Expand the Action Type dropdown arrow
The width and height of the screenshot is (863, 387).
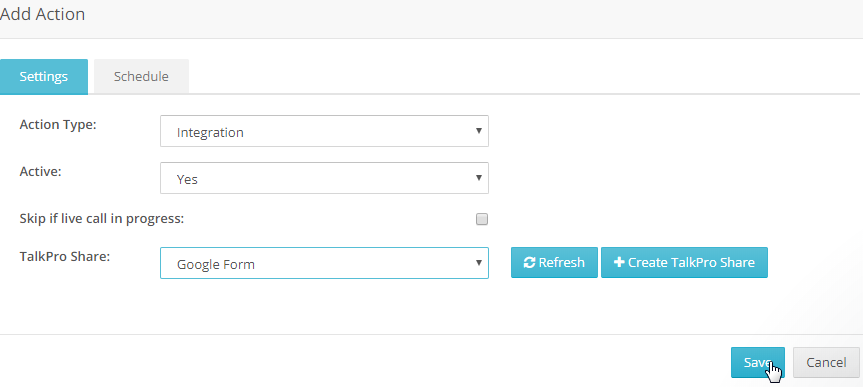478,131
